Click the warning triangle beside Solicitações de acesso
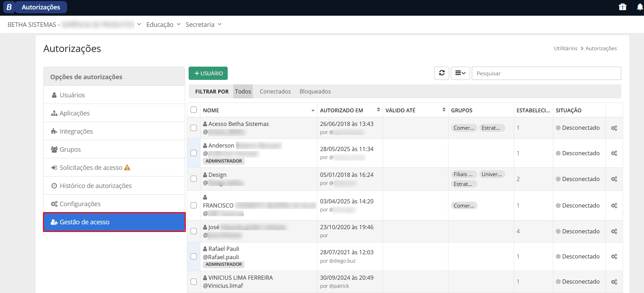The image size is (644, 293). pyautogui.click(x=127, y=167)
